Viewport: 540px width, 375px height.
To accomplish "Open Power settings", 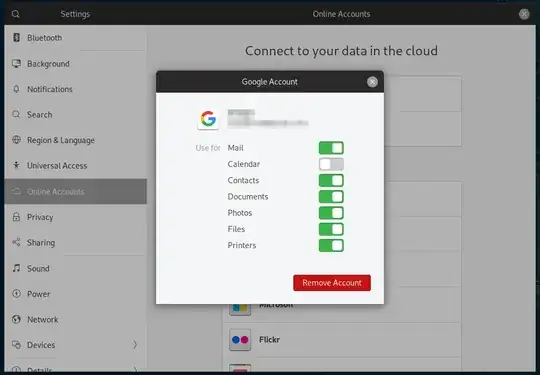I will point(76,294).
